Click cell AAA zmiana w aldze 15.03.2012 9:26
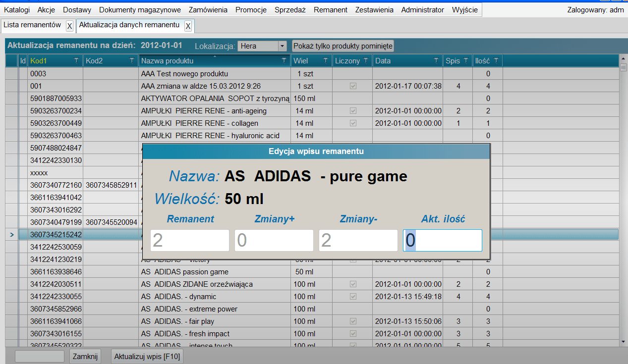 point(215,86)
